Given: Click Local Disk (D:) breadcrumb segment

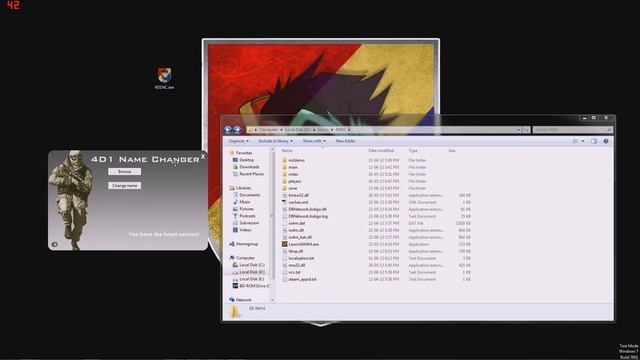Looking at the screenshot, I should pyautogui.click(x=298, y=130).
